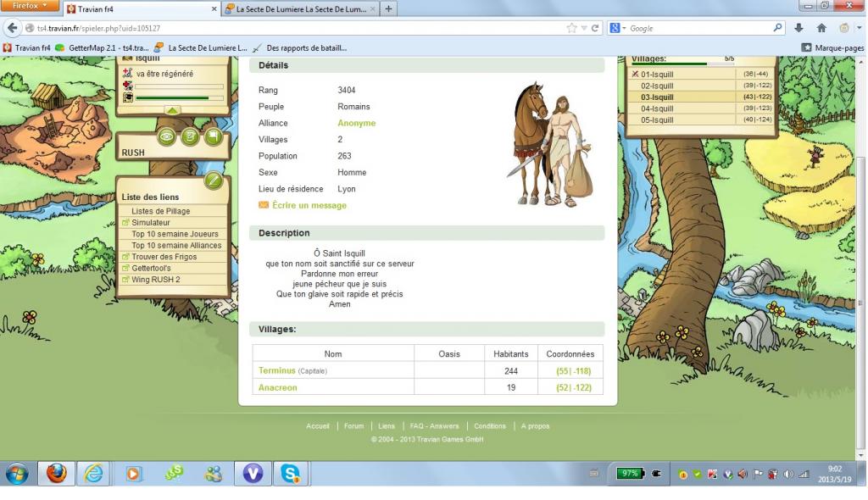Open coordinates (55|-118) of Terminus
Screen dimensions: 868x500
coord(574,371)
